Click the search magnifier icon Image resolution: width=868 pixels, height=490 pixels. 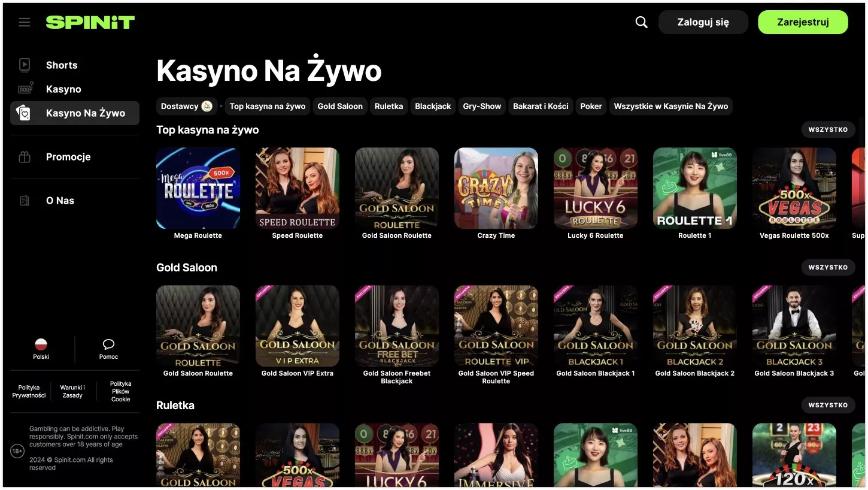641,22
